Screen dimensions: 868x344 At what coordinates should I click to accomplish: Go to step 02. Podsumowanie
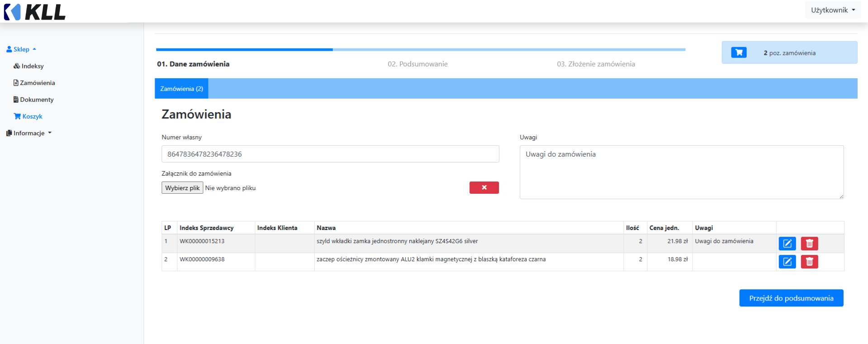point(417,64)
